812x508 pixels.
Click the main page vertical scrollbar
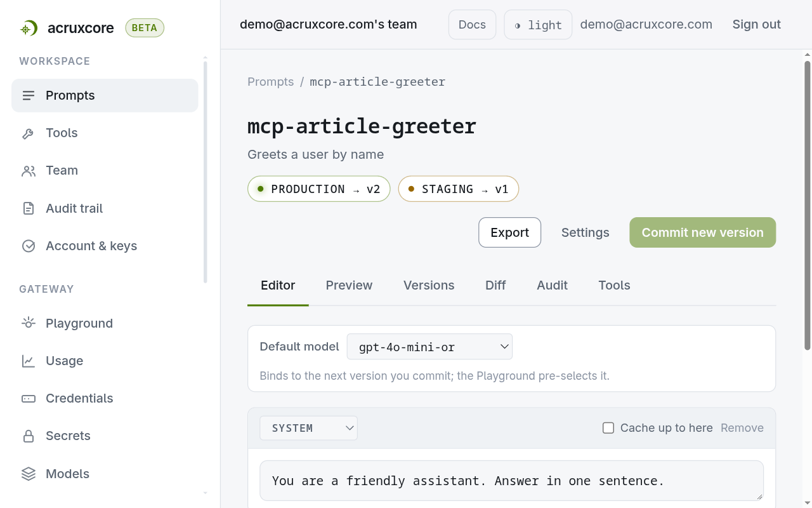(808, 205)
